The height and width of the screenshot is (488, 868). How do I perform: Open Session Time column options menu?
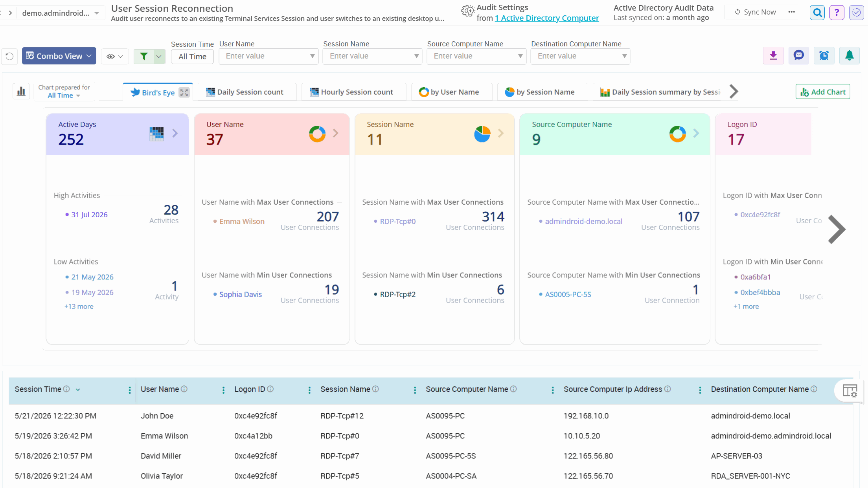(x=130, y=390)
